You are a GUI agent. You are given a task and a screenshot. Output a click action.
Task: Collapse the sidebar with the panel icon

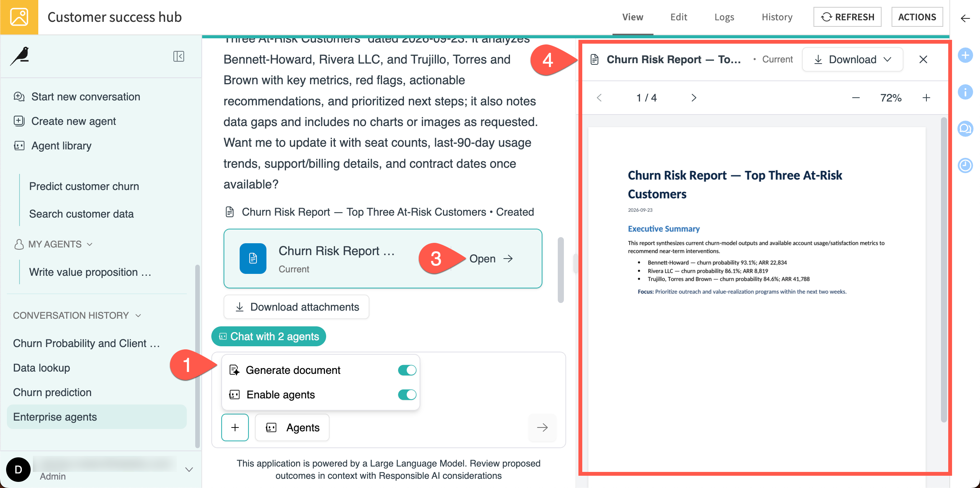(x=179, y=56)
